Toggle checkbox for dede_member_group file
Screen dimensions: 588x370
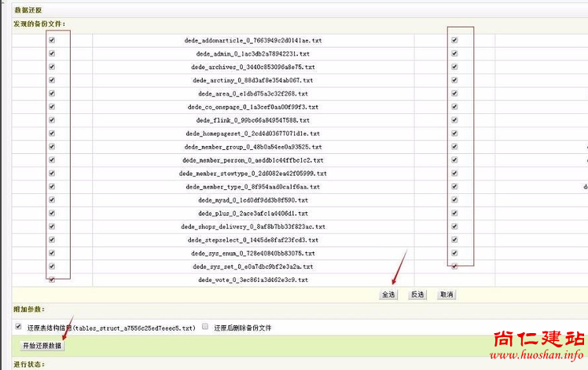pyautogui.click(x=52, y=147)
